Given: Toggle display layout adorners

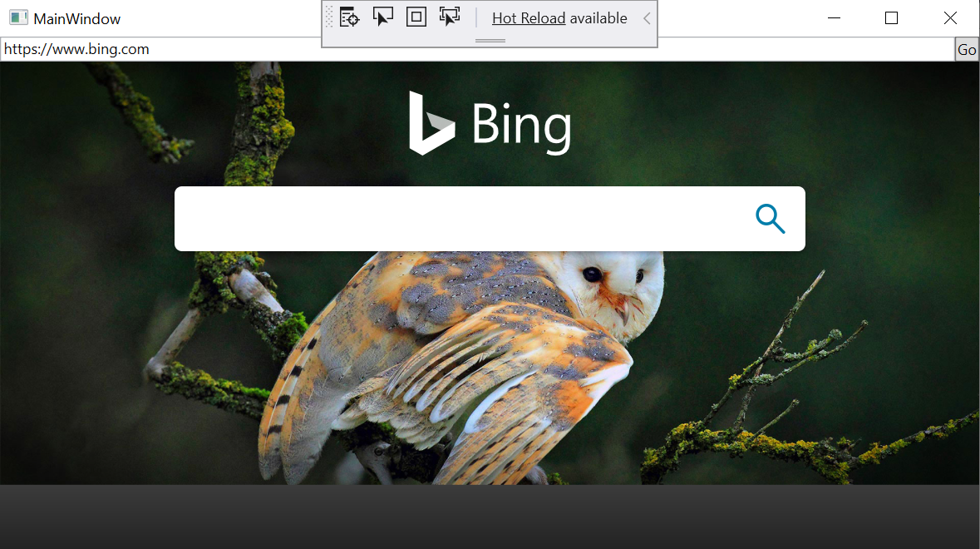Looking at the screenshot, I should pos(416,16).
